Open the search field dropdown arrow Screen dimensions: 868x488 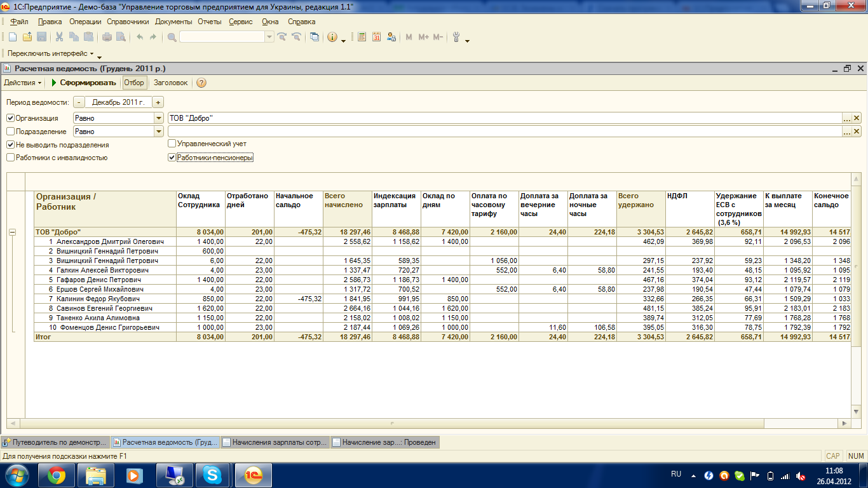click(269, 37)
